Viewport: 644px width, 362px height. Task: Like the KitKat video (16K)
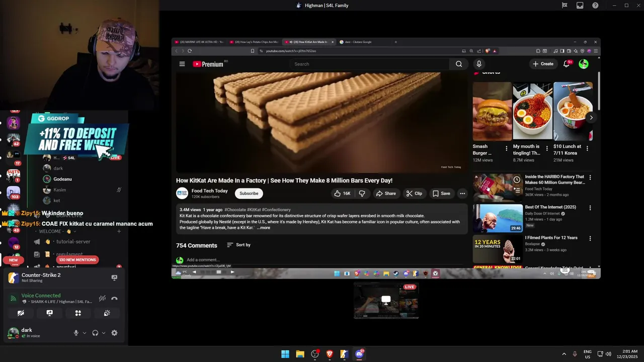342,194
